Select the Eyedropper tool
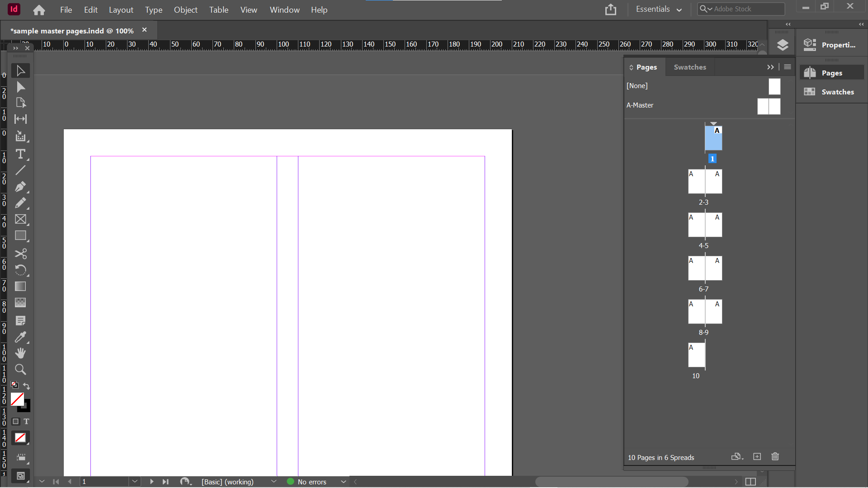Viewport: 868px width, 488px height. (20, 337)
